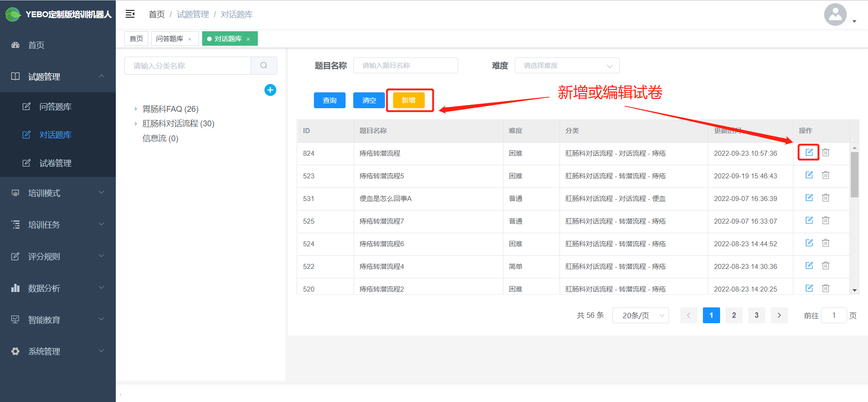Open the 难度 difficulty dropdown
868x402 pixels.
[567, 66]
